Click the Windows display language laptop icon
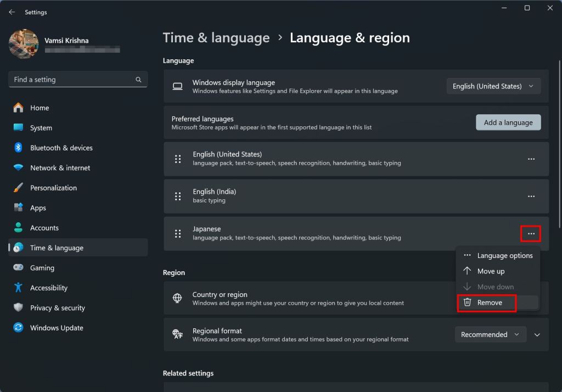Screen dimensions: 562x392 pyautogui.click(x=177, y=86)
